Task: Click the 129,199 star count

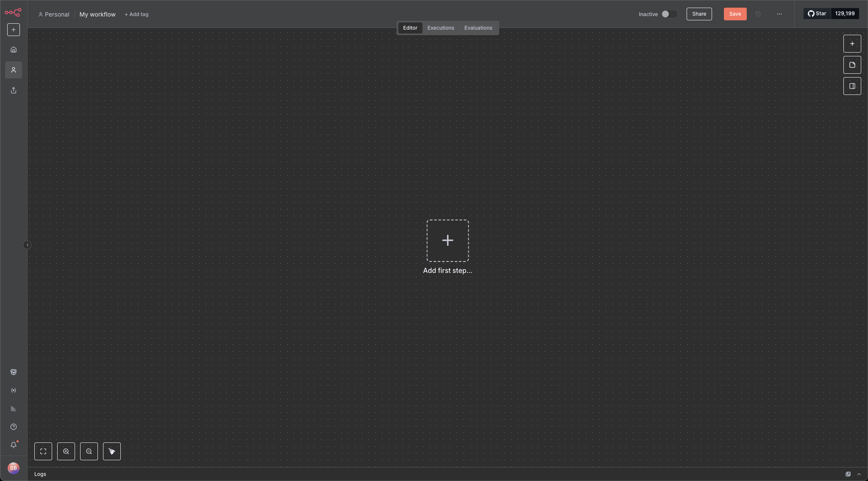Action: (x=845, y=14)
